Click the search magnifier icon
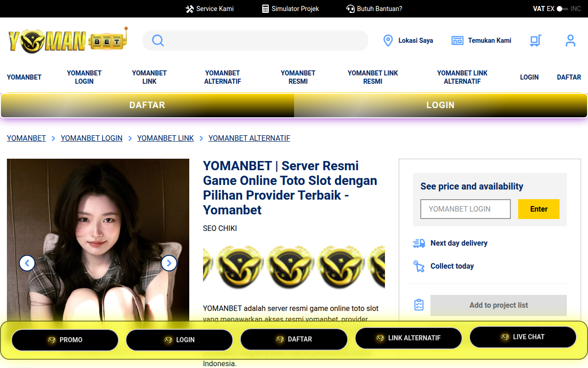Screen dimensions: 588x368 (x=158, y=40)
